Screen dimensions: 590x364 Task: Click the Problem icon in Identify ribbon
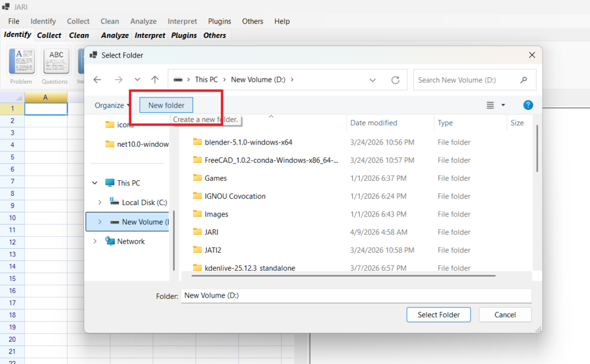pyautogui.click(x=21, y=61)
